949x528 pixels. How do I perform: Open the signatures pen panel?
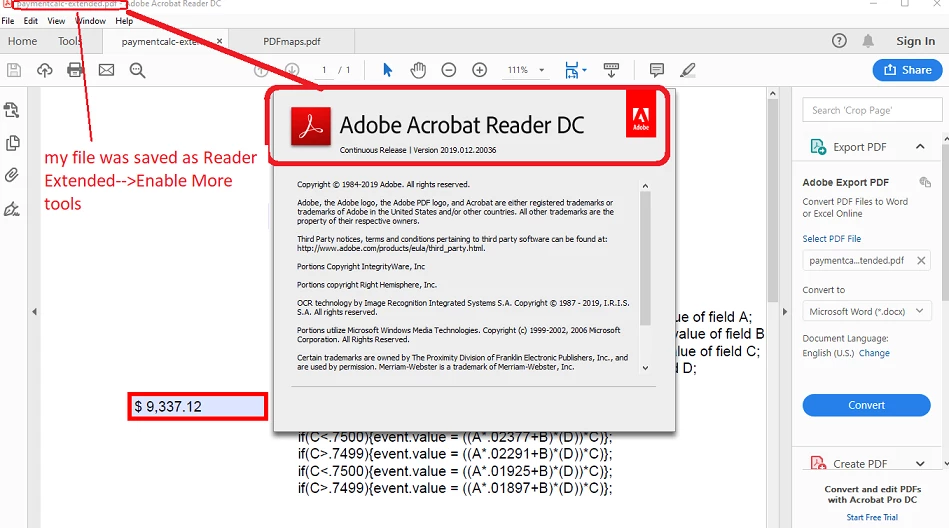12,210
